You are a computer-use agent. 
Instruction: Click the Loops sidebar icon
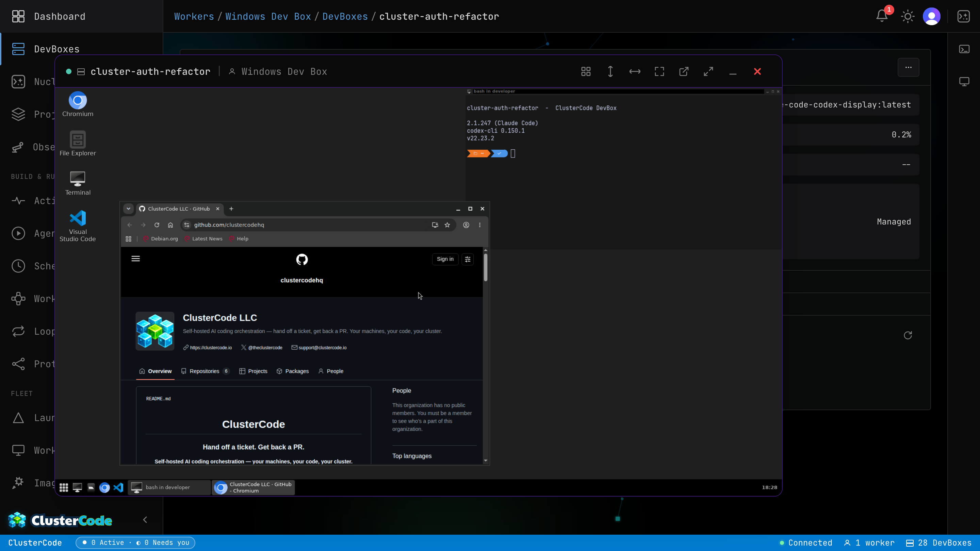coord(18,331)
